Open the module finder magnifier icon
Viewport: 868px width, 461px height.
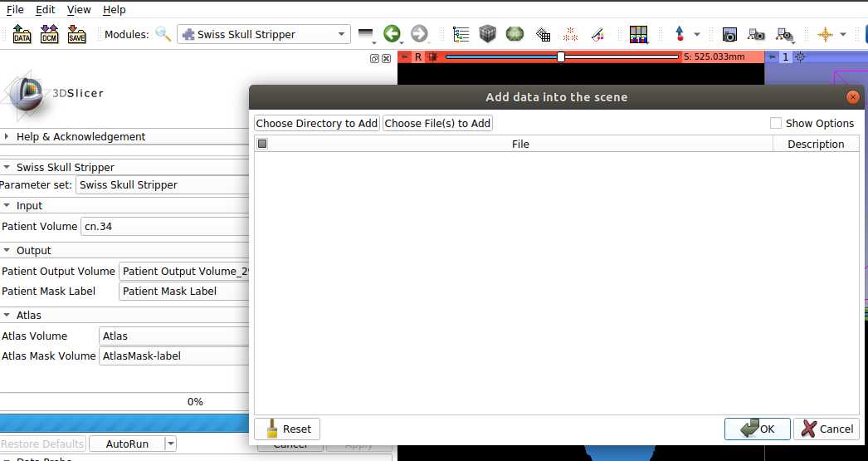pyautogui.click(x=163, y=34)
